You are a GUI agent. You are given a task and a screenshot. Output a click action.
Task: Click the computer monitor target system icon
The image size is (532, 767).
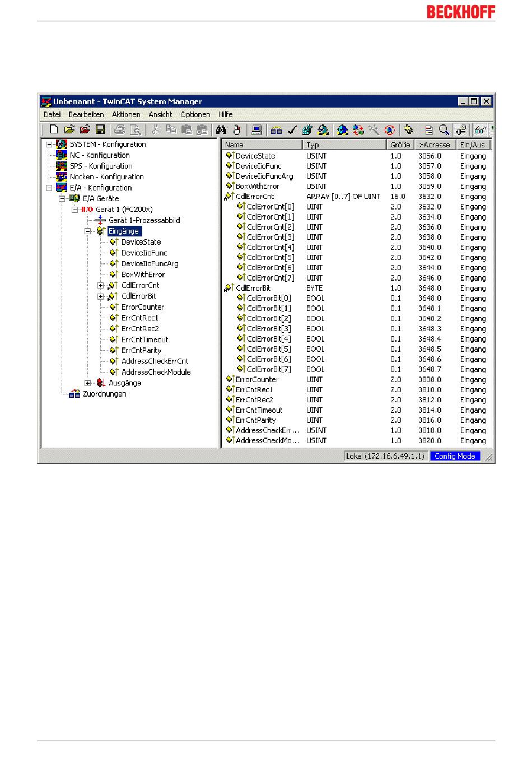tap(256, 130)
